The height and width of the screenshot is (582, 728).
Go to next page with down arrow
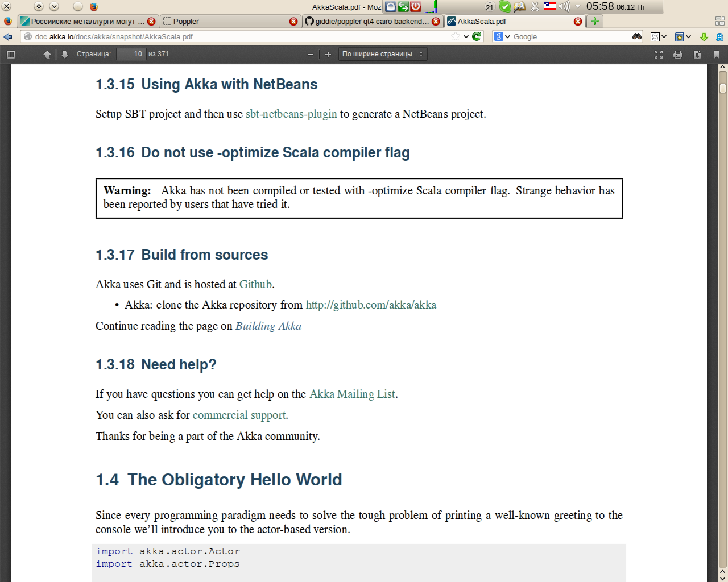pyautogui.click(x=64, y=55)
